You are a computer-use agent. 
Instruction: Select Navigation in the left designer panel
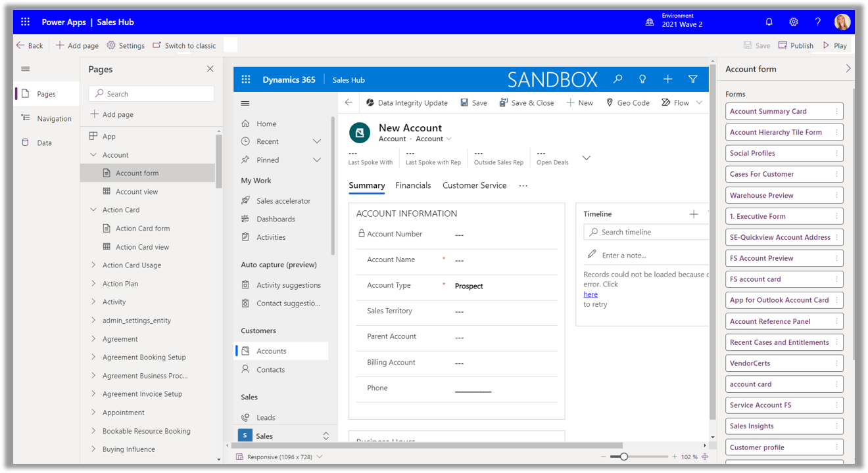pyautogui.click(x=53, y=118)
